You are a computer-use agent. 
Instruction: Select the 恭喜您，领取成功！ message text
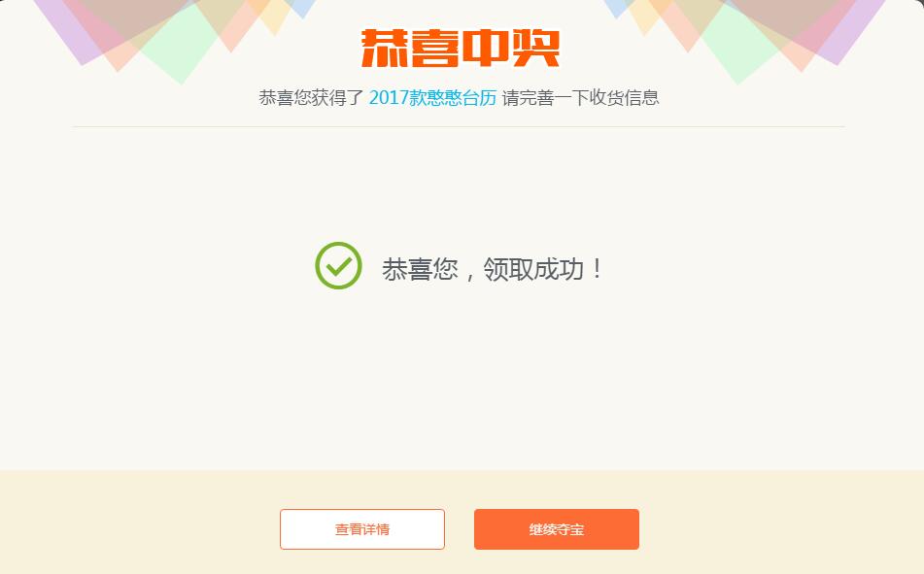click(x=493, y=269)
